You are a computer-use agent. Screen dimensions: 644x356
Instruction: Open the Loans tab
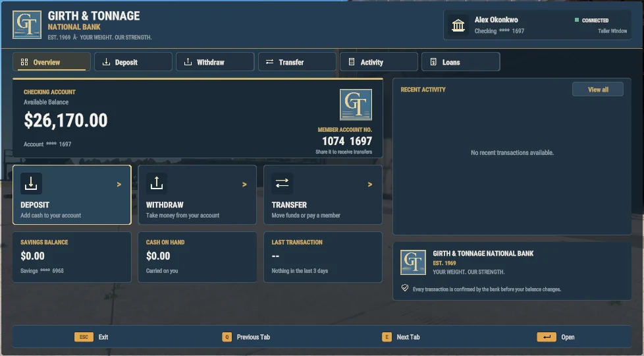click(460, 62)
